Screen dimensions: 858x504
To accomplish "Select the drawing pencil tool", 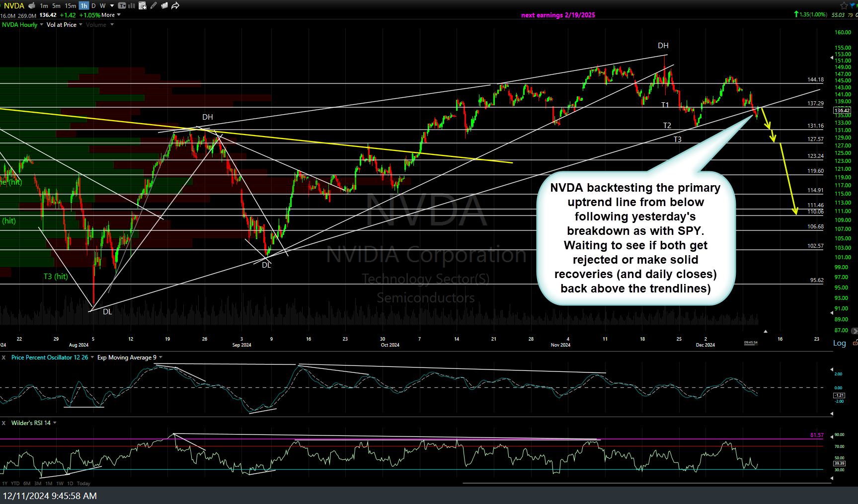I will pos(153,5).
